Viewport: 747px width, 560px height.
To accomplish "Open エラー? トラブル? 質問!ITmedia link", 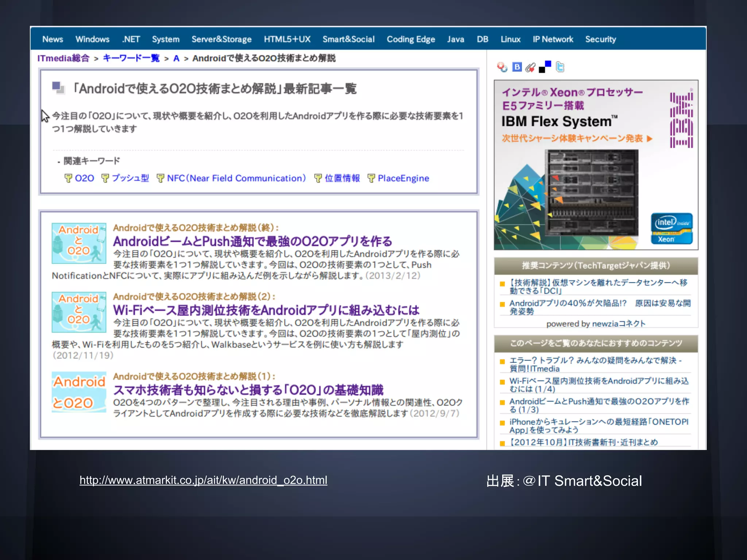I will coord(595,364).
